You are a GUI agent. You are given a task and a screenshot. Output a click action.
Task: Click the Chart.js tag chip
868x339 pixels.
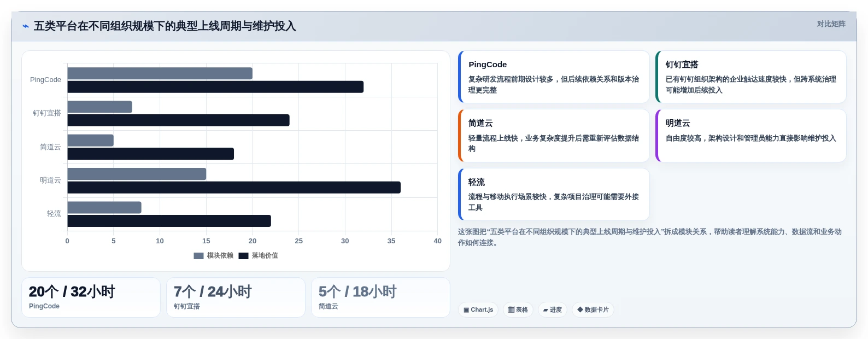(x=478, y=310)
